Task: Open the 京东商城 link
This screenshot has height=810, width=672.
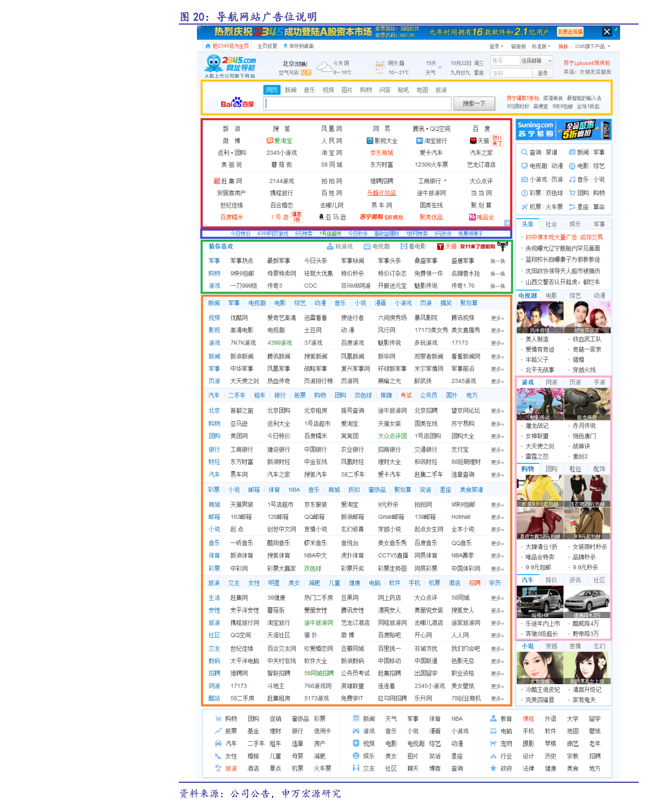Action: pyautogui.click(x=381, y=152)
